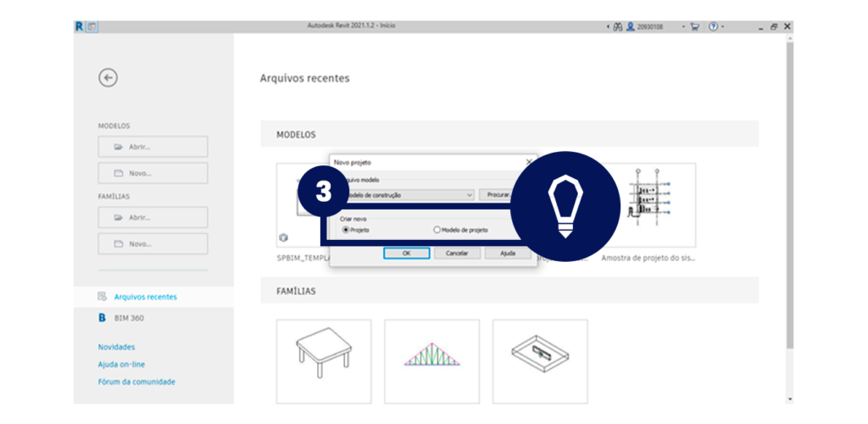Click Abrir under MODELOS
Screen dimensions: 868x424
coord(153,147)
